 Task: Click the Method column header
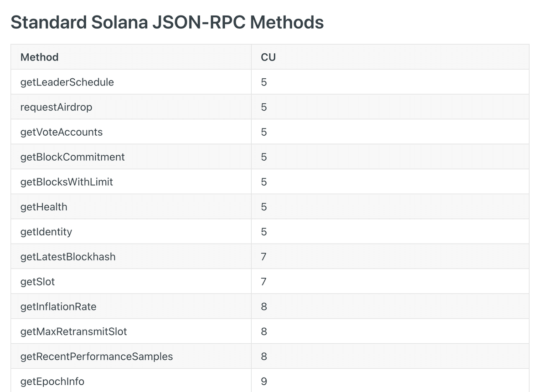pos(40,57)
